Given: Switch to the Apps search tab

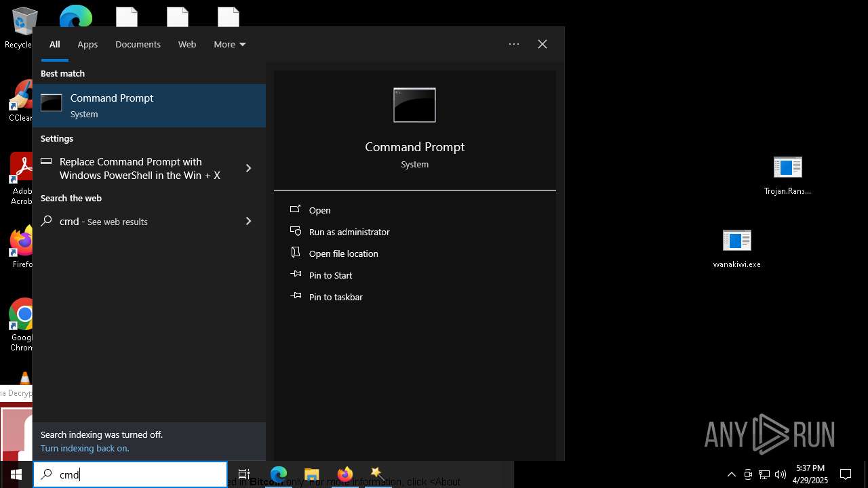Looking at the screenshot, I should (87, 44).
